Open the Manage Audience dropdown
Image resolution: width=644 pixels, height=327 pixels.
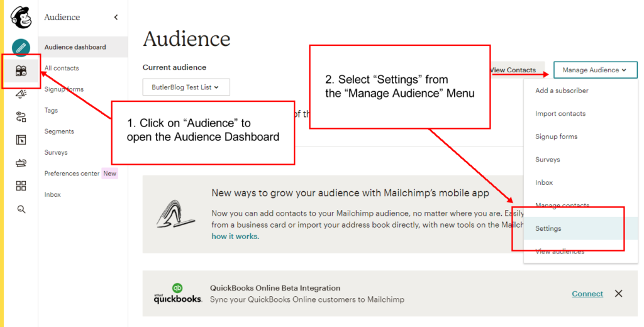595,70
